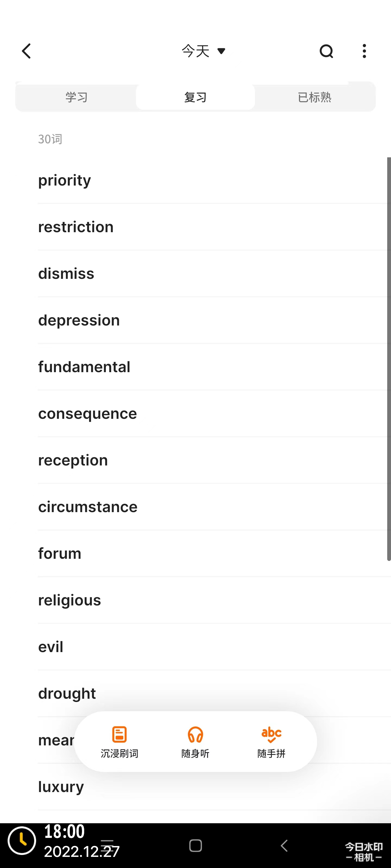Click the vertical scrollbar thumb

389,359
